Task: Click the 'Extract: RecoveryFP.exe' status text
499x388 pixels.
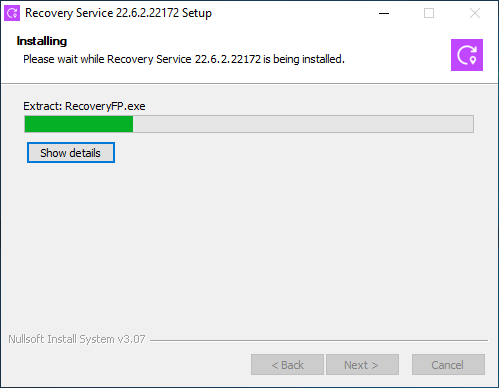Action: (x=84, y=106)
